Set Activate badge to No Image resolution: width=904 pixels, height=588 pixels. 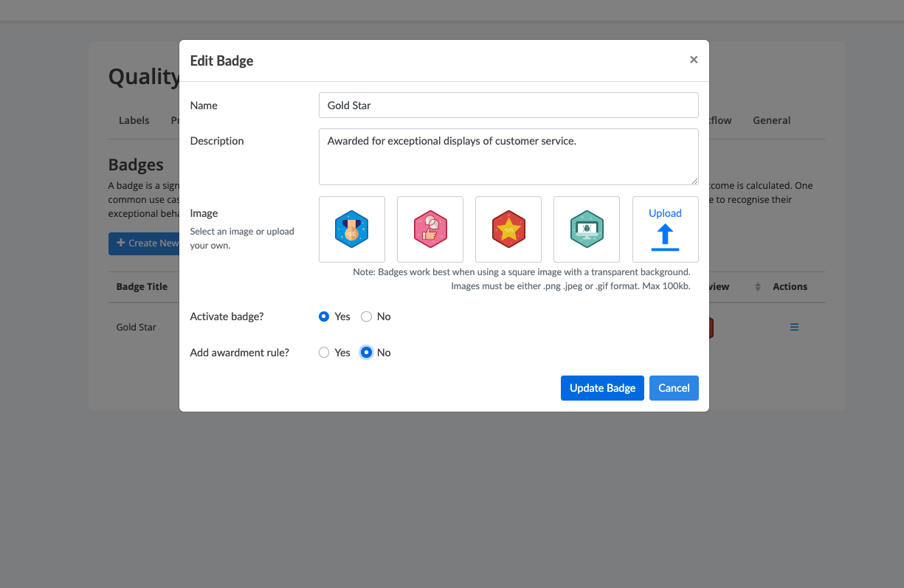coord(366,317)
